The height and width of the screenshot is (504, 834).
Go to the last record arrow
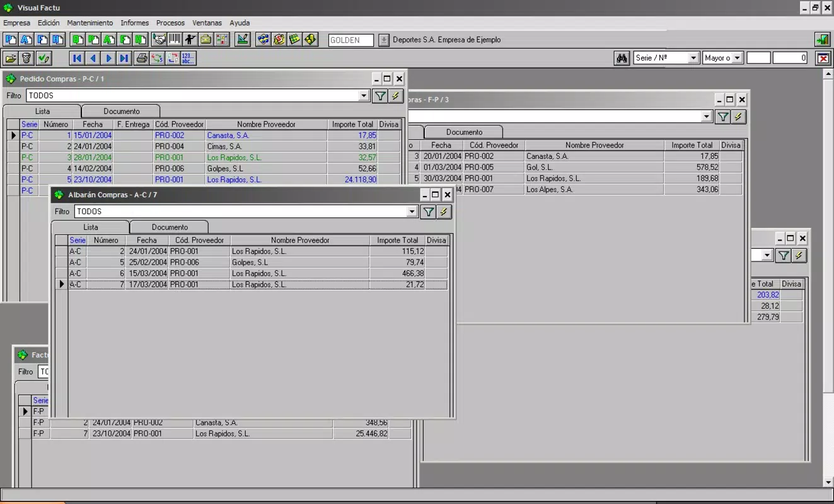124,58
